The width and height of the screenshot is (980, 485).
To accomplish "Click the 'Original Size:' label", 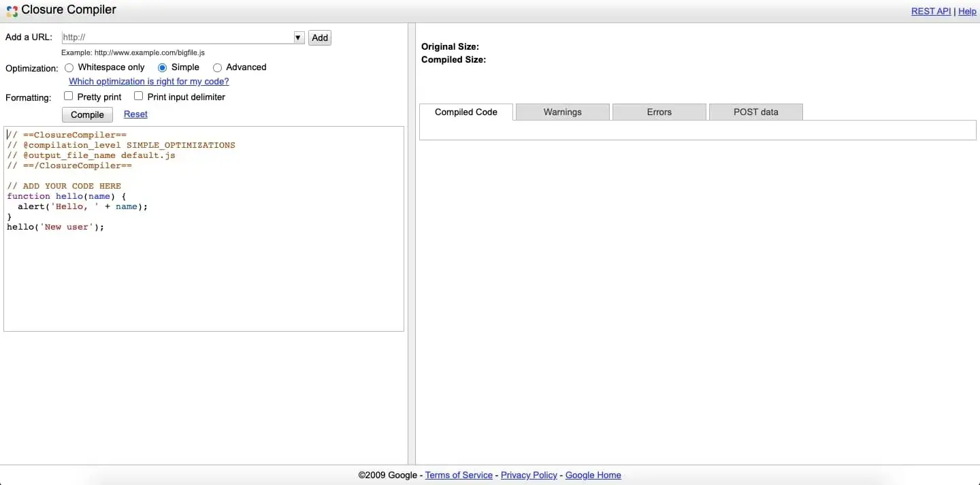I will pos(450,47).
